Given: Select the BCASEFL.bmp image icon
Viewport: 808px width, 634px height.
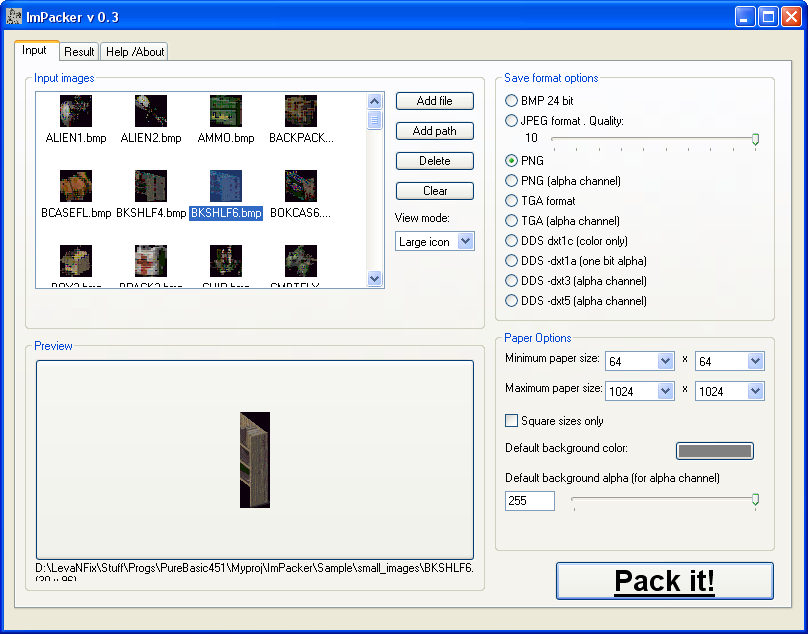Looking at the screenshot, I should (x=76, y=186).
